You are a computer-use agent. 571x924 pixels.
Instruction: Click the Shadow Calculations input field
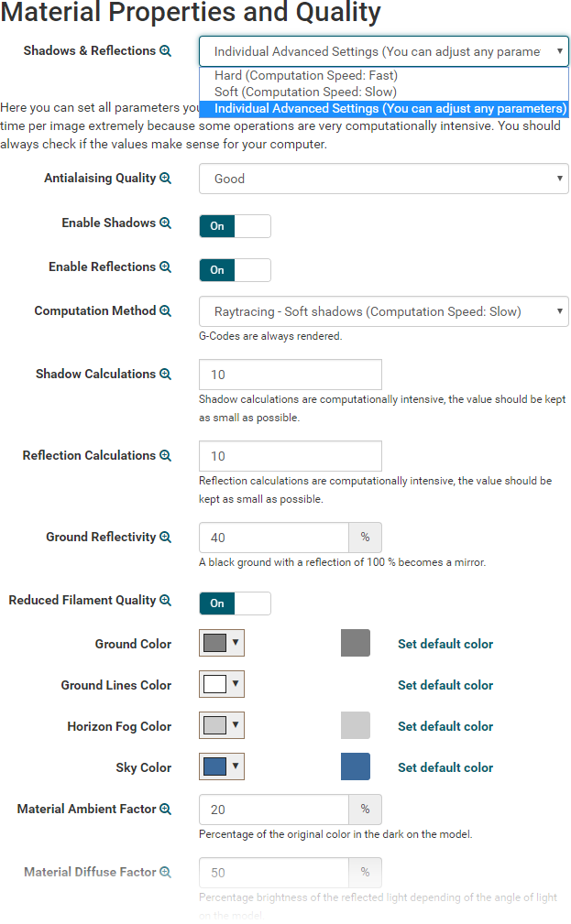tap(290, 375)
